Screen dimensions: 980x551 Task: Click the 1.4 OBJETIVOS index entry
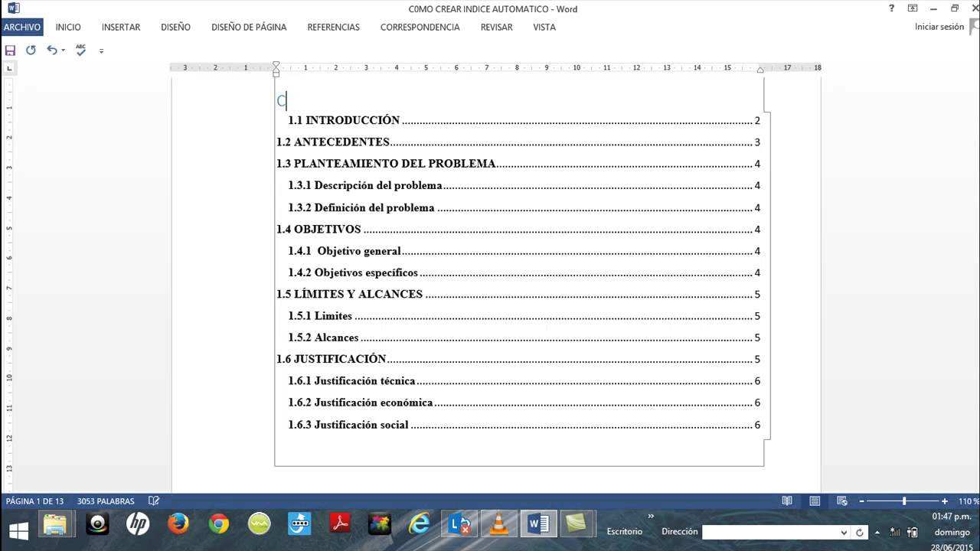coord(518,229)
